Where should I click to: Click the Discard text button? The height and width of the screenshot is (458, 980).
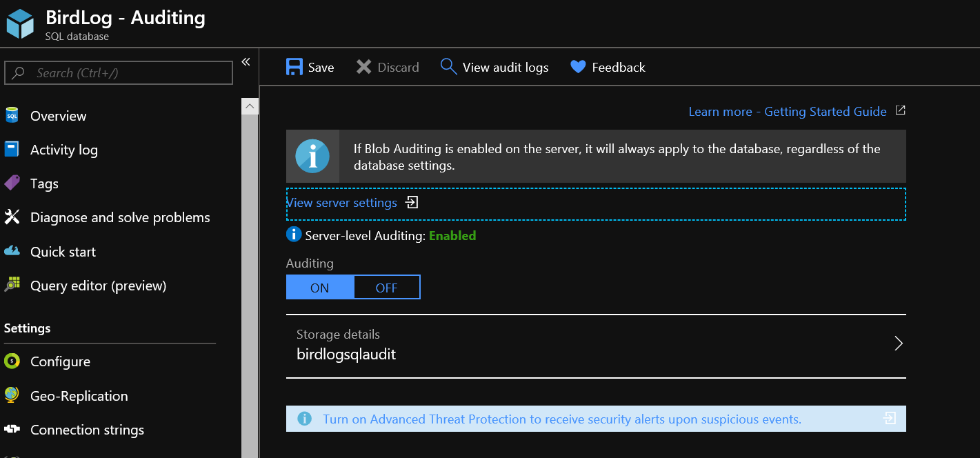(398, 67)
